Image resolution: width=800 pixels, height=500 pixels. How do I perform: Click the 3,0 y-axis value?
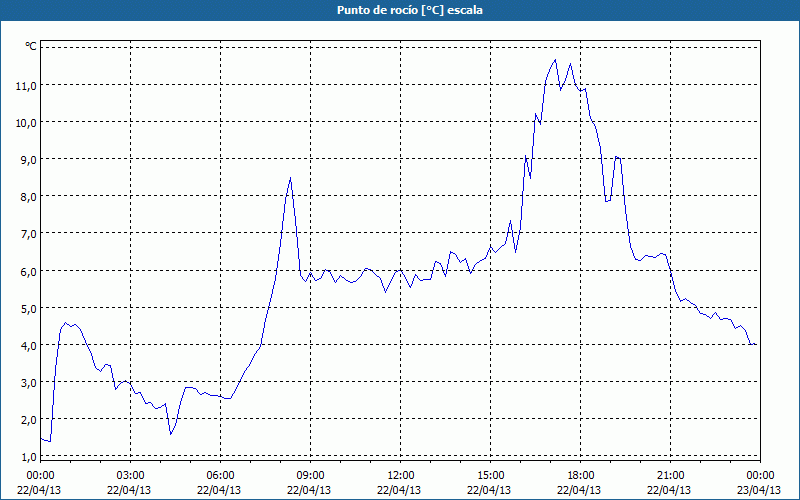click(x=28, y=383)
